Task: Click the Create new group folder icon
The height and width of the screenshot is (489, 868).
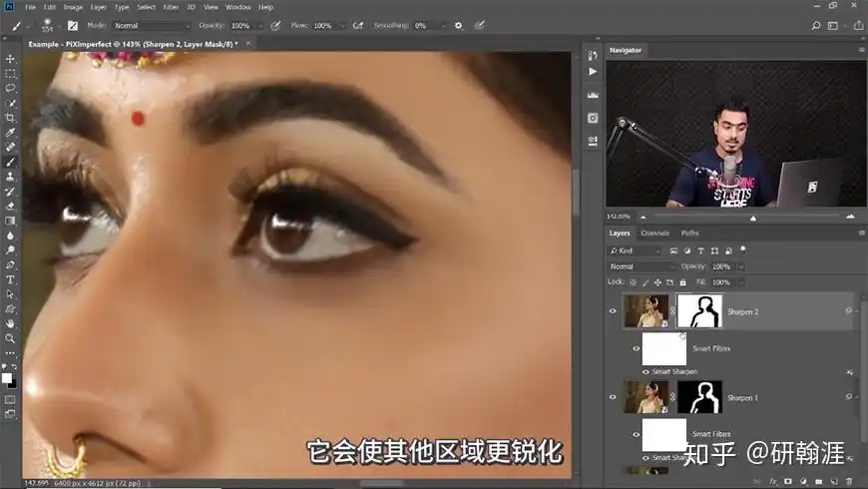Action: (x=819, y=482)
